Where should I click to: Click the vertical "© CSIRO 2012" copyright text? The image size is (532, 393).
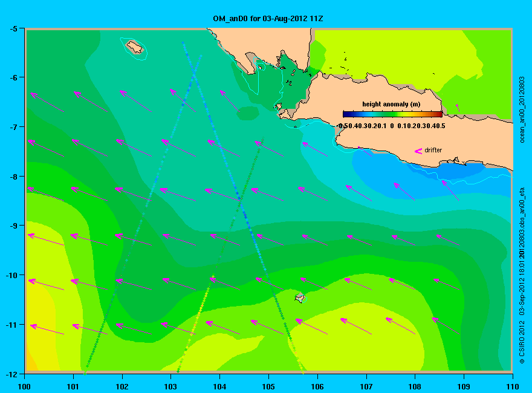pyautogui.click(x=522, y=341)
